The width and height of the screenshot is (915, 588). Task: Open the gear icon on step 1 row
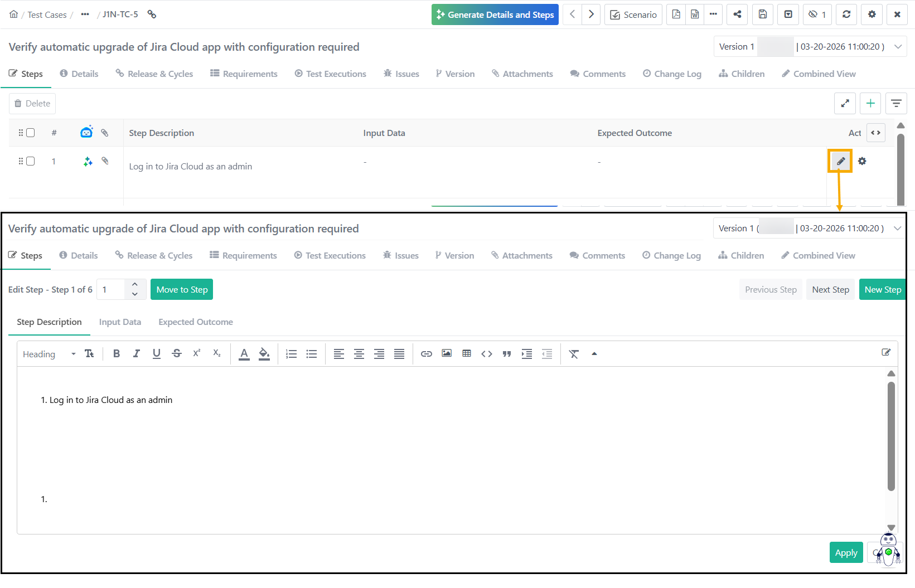862,161
